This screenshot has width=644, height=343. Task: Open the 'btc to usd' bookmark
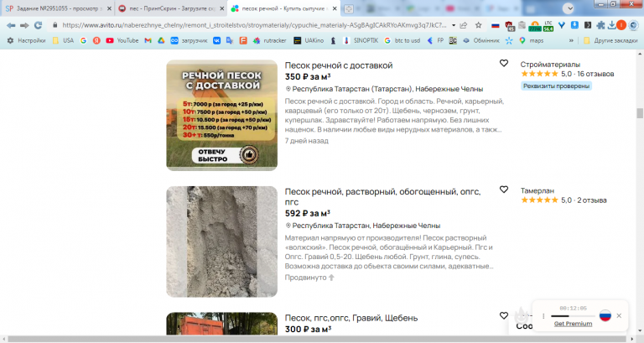tap(402, 40)
